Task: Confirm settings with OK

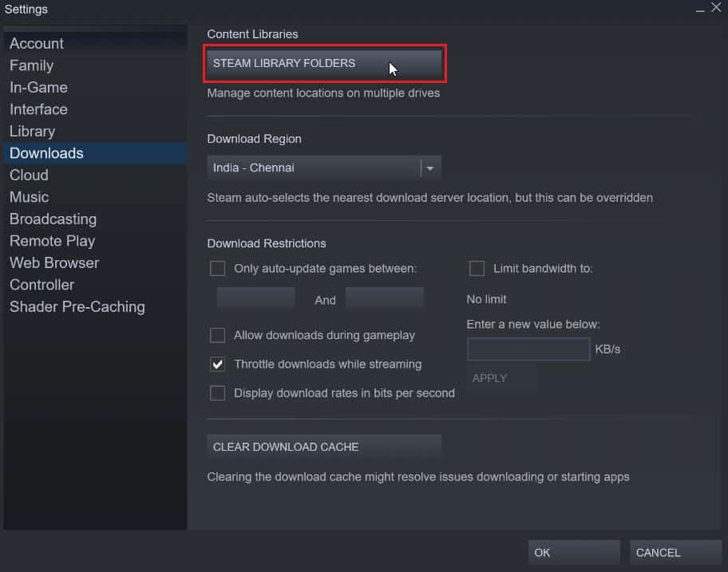Action: tap(573, 552)
